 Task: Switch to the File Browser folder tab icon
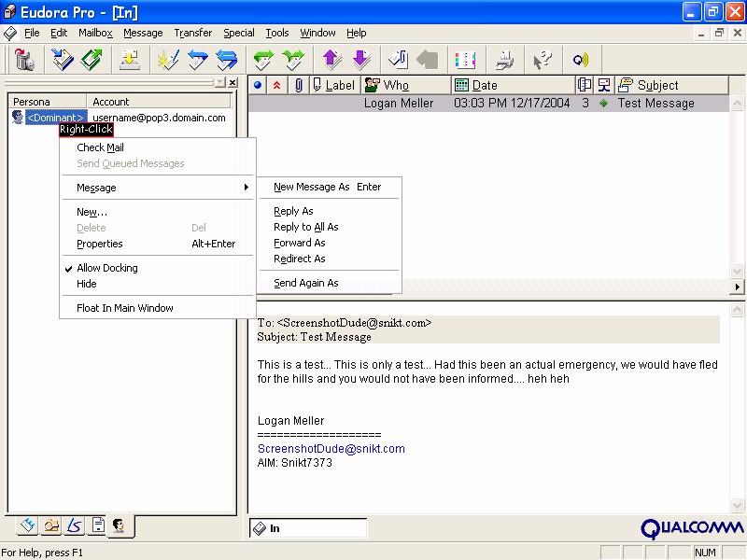tap(51, 525)
